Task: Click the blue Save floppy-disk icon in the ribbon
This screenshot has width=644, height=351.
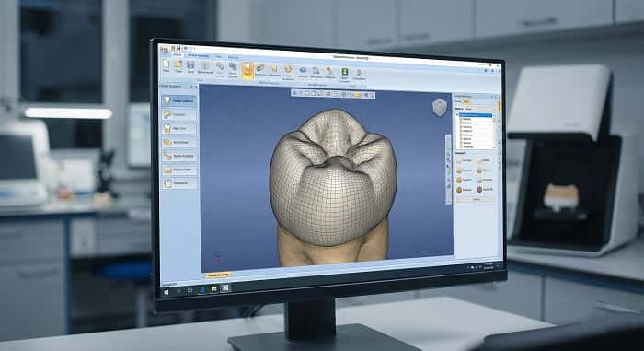Action: 190,65
